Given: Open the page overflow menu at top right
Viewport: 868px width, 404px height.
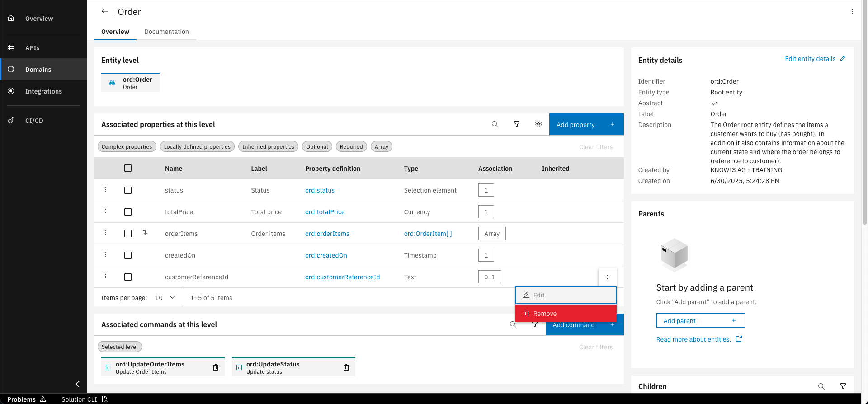Looking at the screenshot, I should pos(852,12).
